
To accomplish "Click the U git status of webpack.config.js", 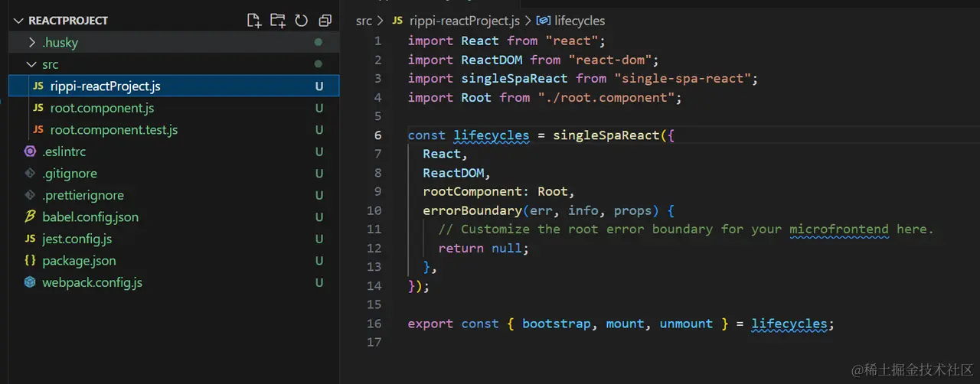I will coord(319,282).
